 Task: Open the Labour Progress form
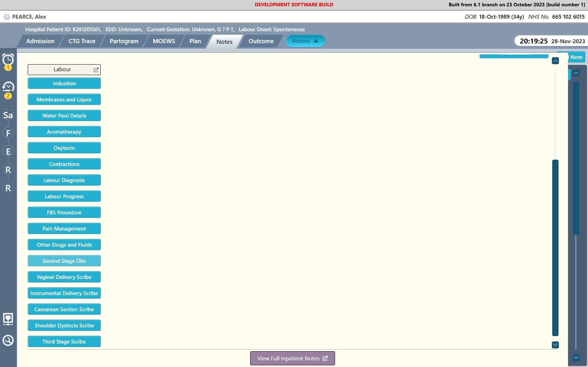pos(64,196)
